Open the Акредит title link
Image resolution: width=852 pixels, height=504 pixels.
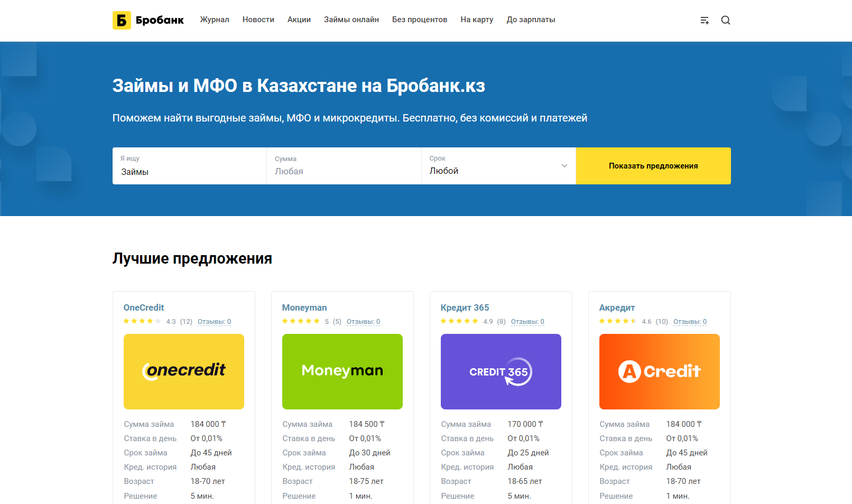click(x=617, y=307)
